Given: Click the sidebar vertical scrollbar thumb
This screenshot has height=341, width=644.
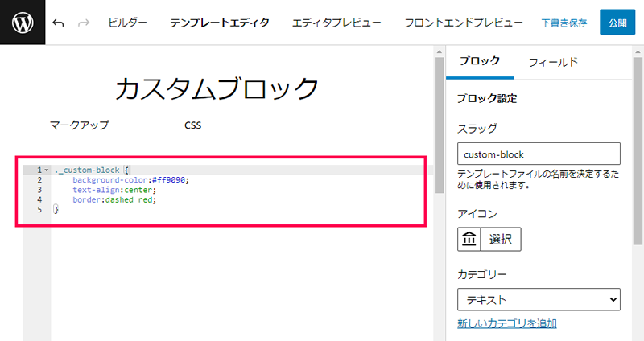Looking at the screenshot, I should tap(638, 151).
